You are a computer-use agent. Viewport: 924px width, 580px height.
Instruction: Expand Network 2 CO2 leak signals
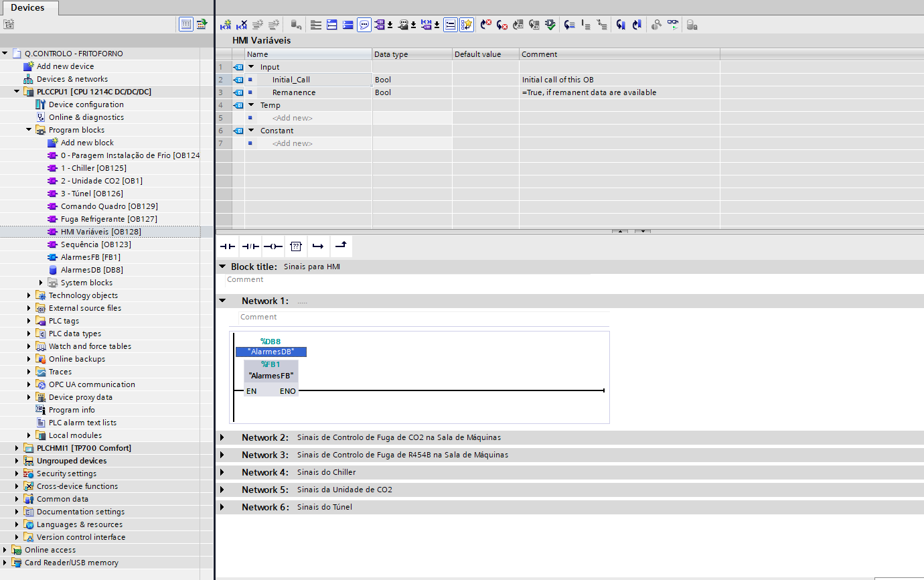(222, 437)
